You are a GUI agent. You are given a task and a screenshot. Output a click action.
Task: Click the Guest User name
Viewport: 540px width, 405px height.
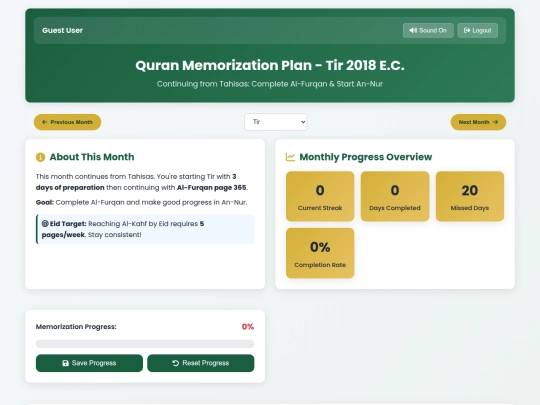point(62,30)
